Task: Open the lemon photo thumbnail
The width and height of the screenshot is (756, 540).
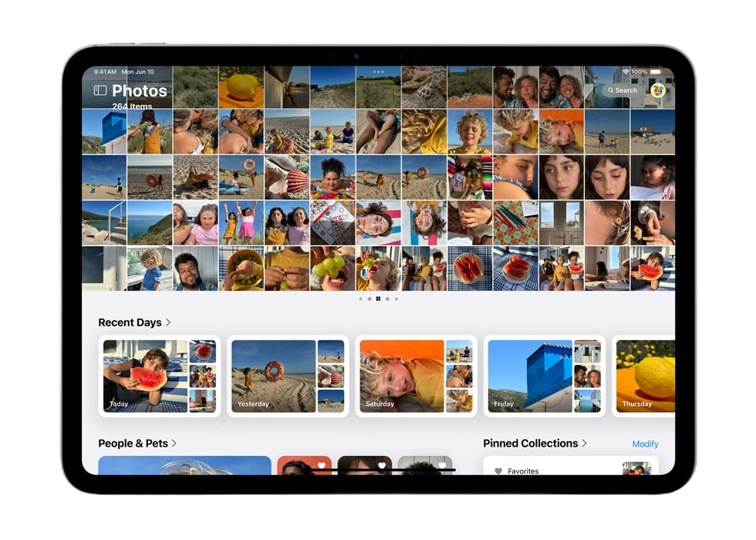Action: (241, 89)
